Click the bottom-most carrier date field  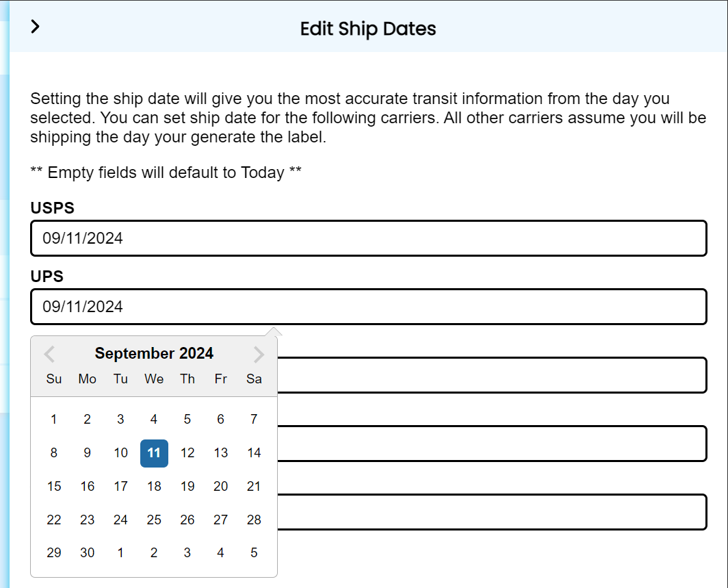(x=491, y=512)
